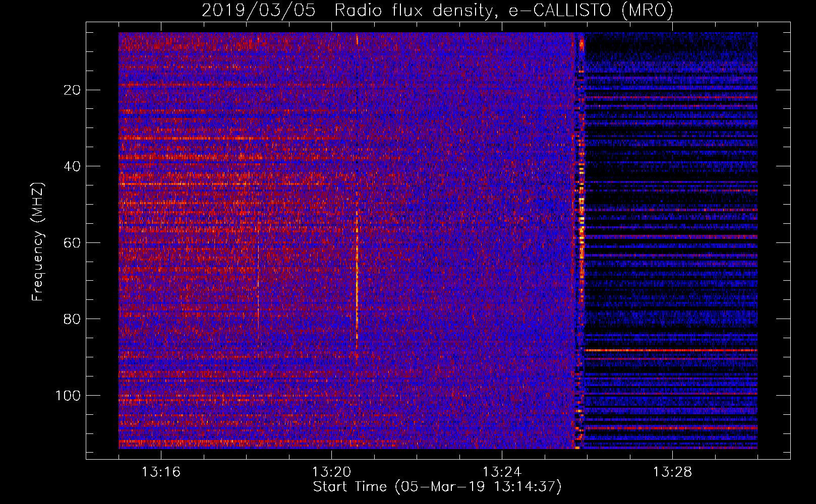Click the orange horizontal line near 88 MHz after 13:26
This screenshot has width=816, height=504.
click(671, 350)
